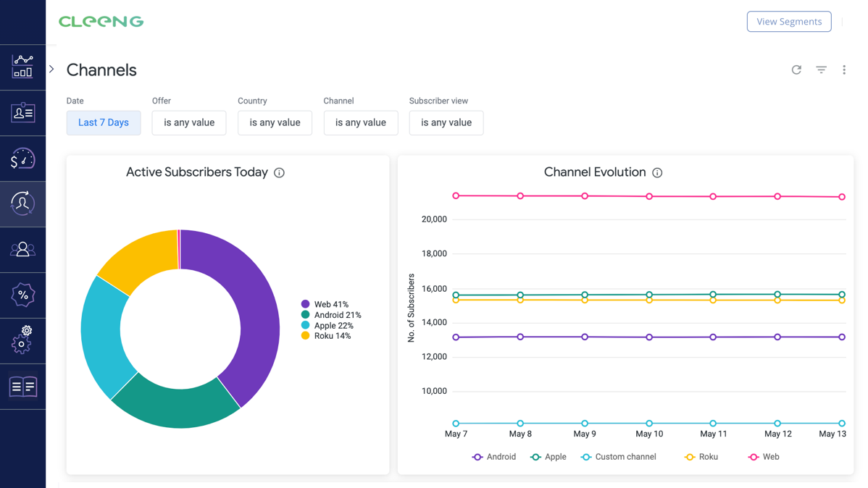The image size is (868, 488).
Task: Toggle Custom channel series in legend
Action: [619, 457]
